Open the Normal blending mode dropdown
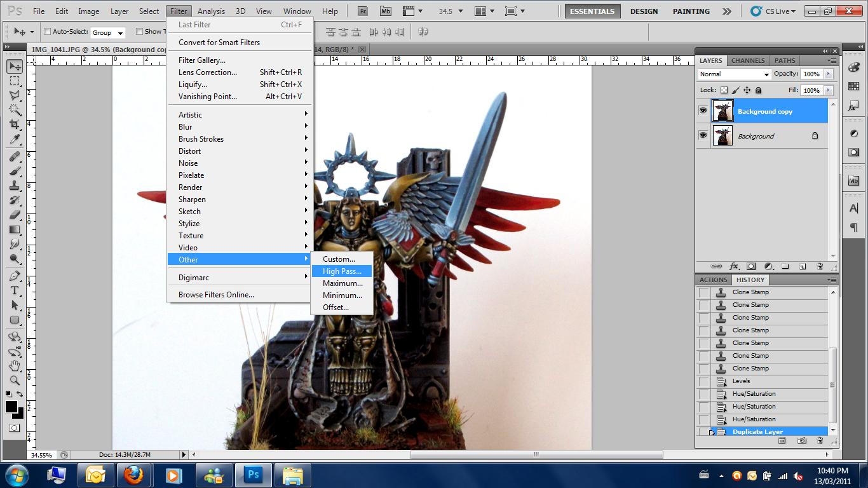This screenshot has height=488, width=868. pyautogui.click(x=735, y=74)
